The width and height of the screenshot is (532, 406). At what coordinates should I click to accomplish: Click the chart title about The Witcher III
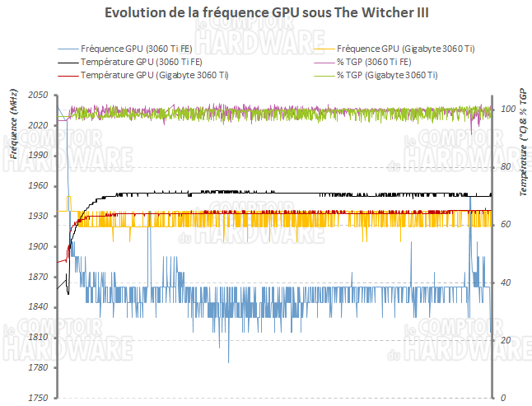(267, 15)
